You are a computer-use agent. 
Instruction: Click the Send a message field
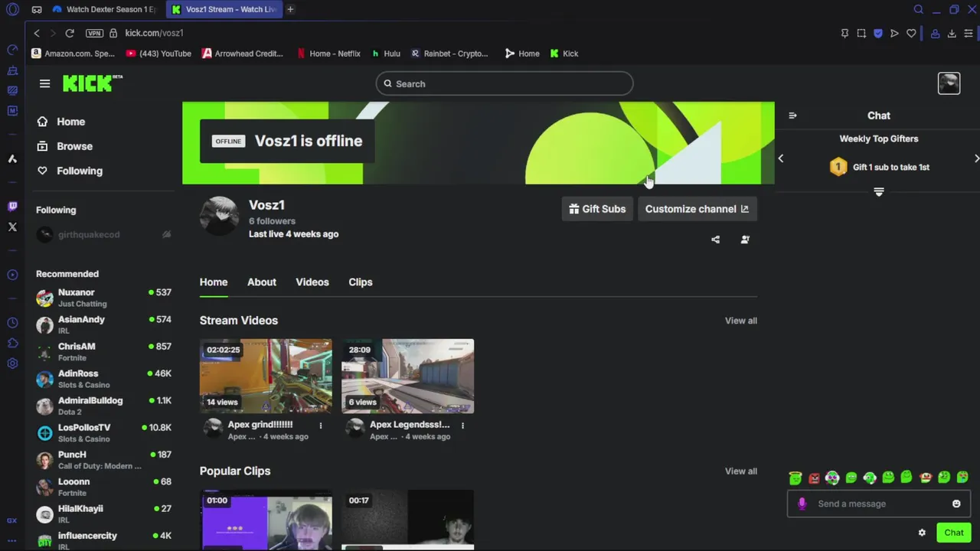880,504
